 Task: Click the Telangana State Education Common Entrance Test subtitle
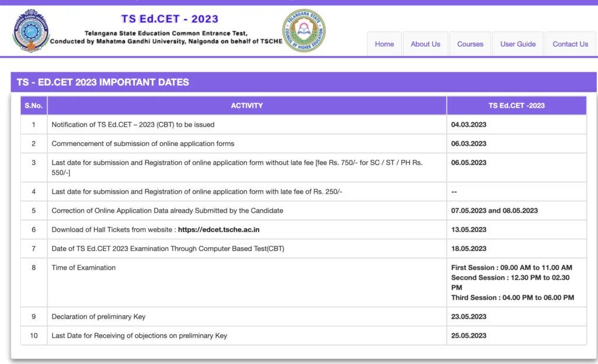pos(166,33)
